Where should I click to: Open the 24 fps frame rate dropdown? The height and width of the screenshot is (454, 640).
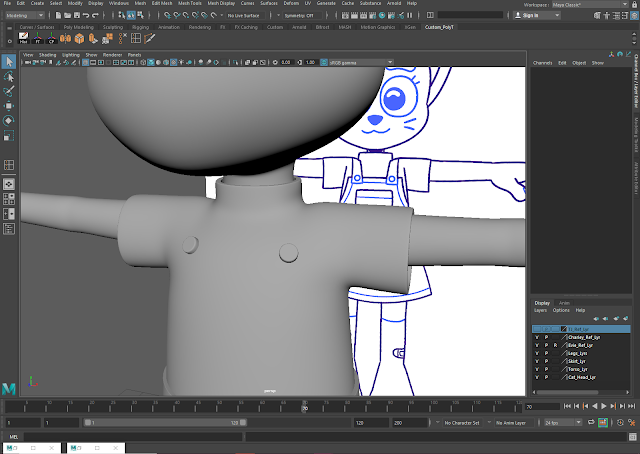coord(563,423)
